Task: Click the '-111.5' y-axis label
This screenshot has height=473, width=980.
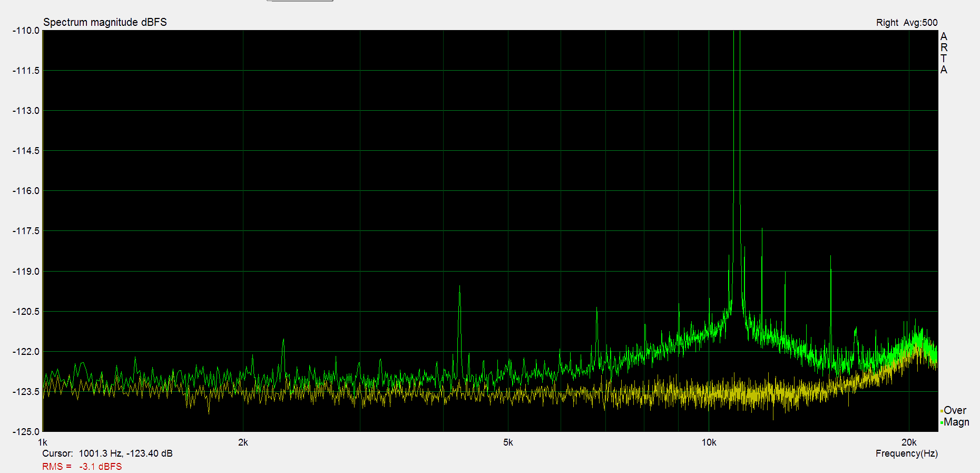Action: (26, 71)
